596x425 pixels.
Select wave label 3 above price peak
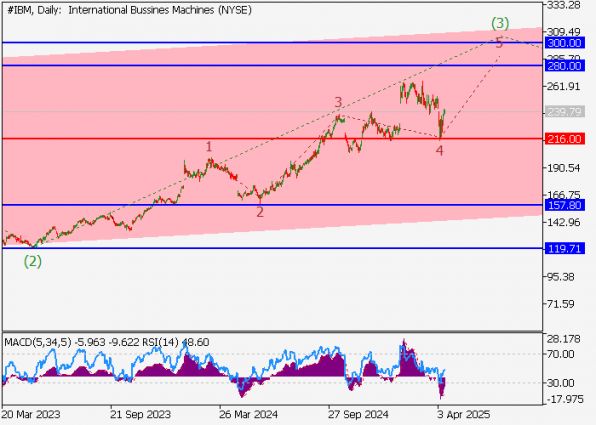[338, 102]
